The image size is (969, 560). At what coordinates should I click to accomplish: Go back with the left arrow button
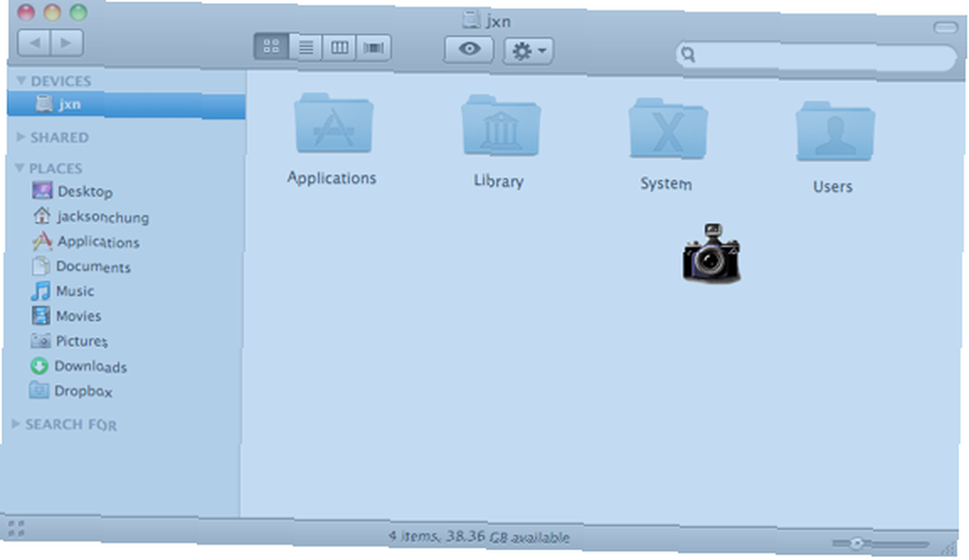(x=34, y=43)
